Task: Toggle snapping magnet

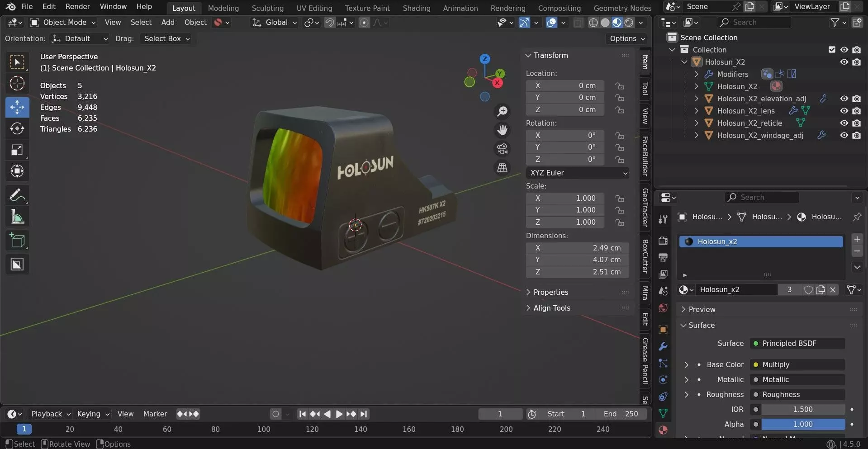Action: [330, 23]
